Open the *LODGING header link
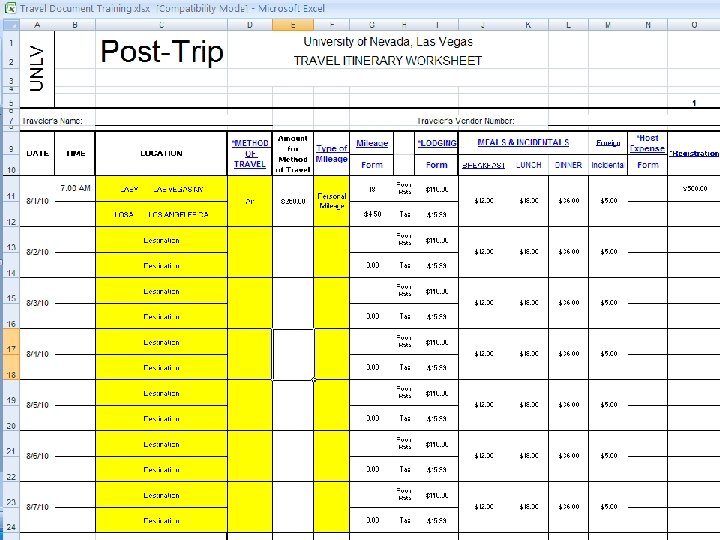Image resolution: width=720 pixels, height=540 pixels. [437, 143]
